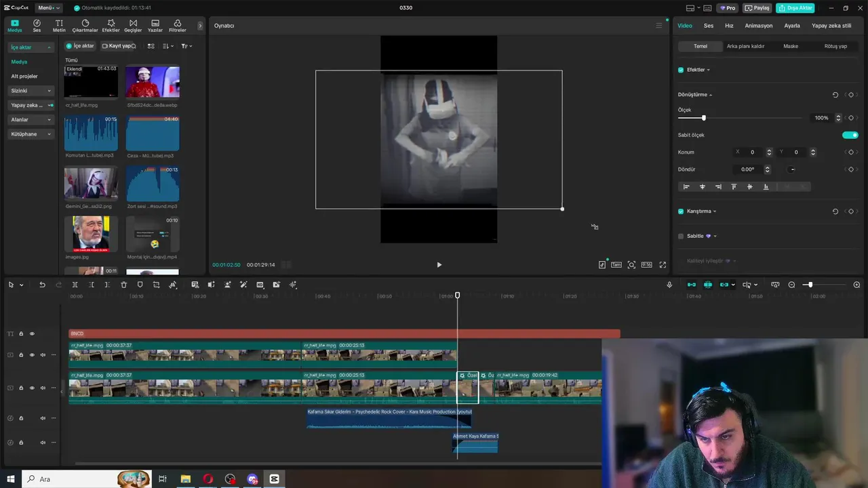Click the Pro upgrade button
The image size is (868, 488).
[728, 8]
